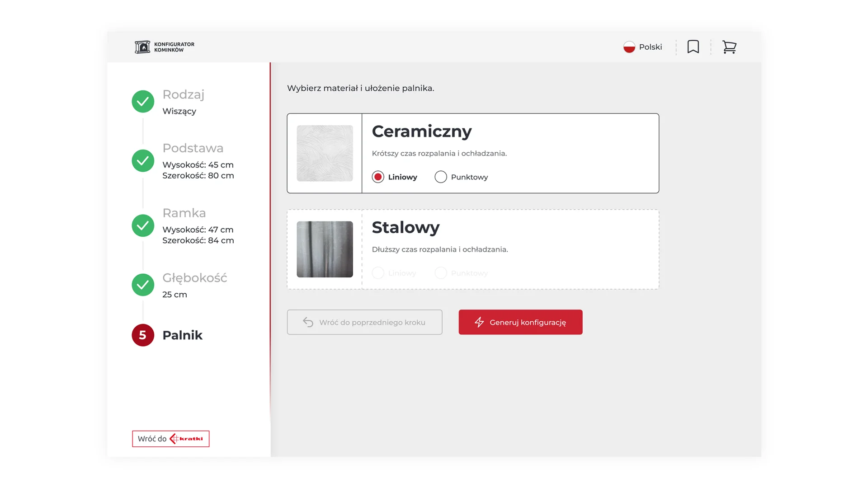Viewport: 868px width, 488px height.
Task: Select Punktowy radio under Stalowy
Action: [441, 273]
